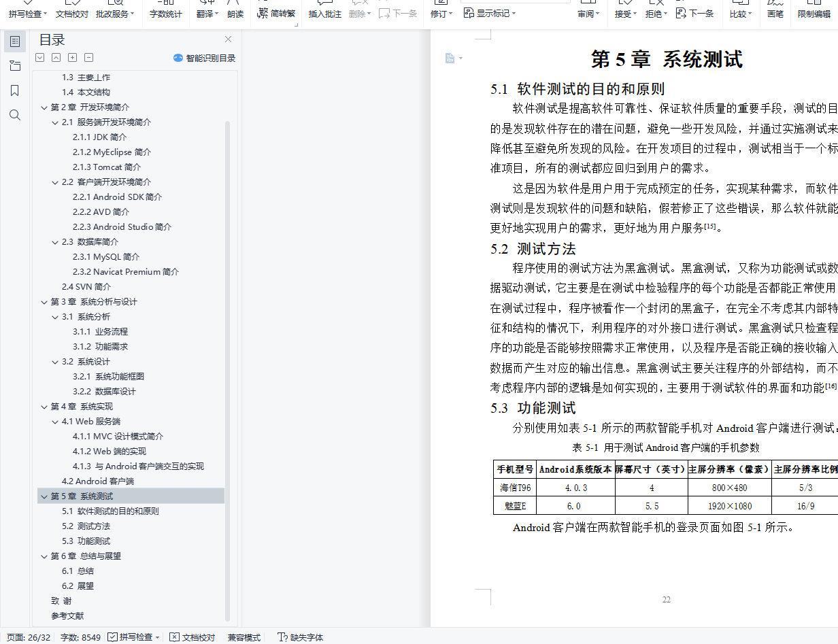Go to 2.1.3 Tomcat 简介 in outline

107,167
